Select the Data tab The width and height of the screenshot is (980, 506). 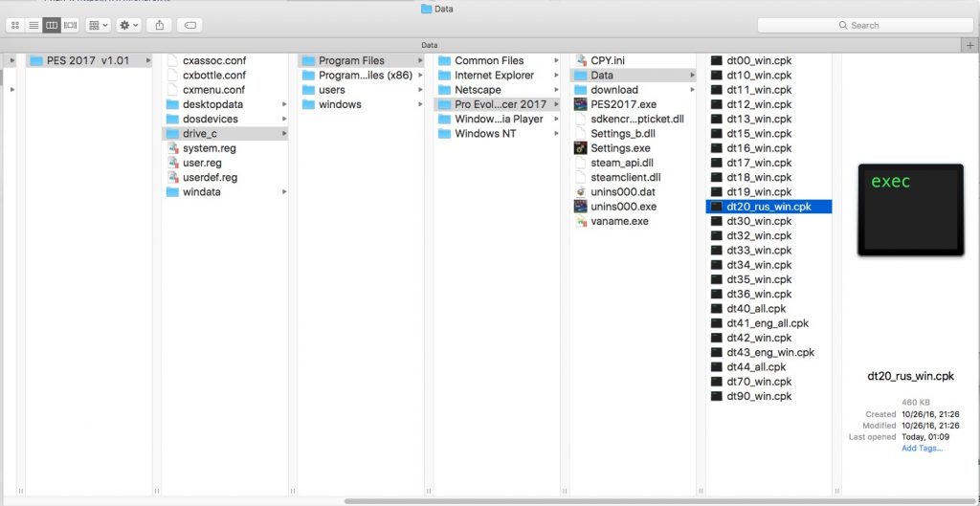point(430,45)
